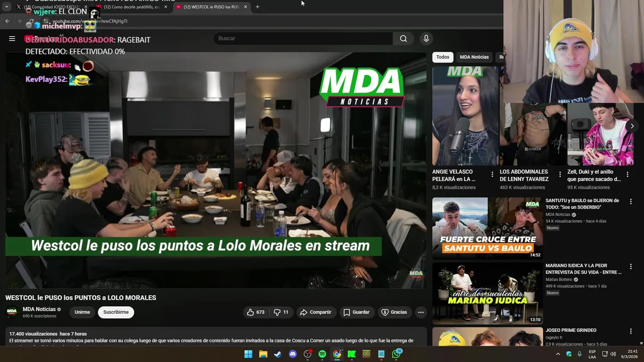Close the Como decirle tab
This screenshot has height=362, width=644.
(166, 7)
